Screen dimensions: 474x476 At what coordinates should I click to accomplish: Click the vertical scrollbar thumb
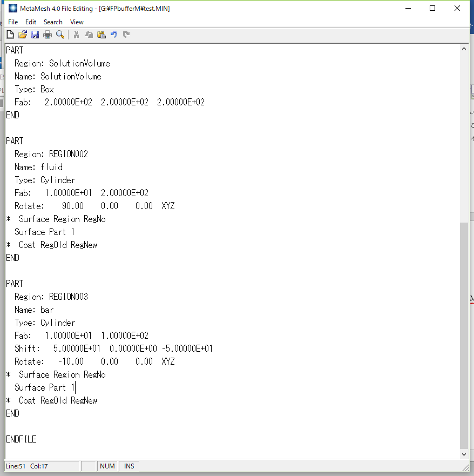(x=464, y=336)
